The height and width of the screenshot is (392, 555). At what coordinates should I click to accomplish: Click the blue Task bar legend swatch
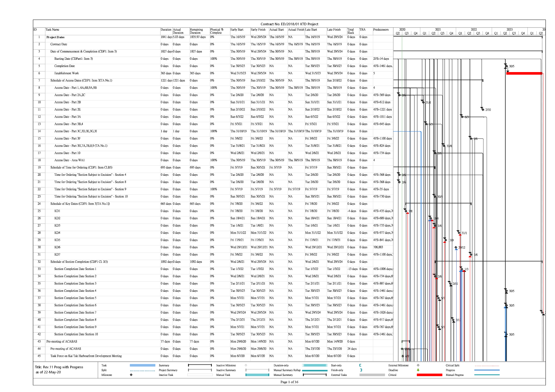click(x=142, y=365)
